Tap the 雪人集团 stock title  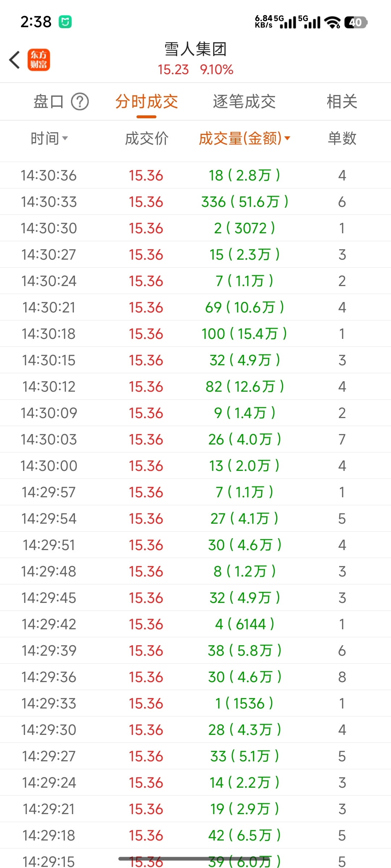pos(195,49)
